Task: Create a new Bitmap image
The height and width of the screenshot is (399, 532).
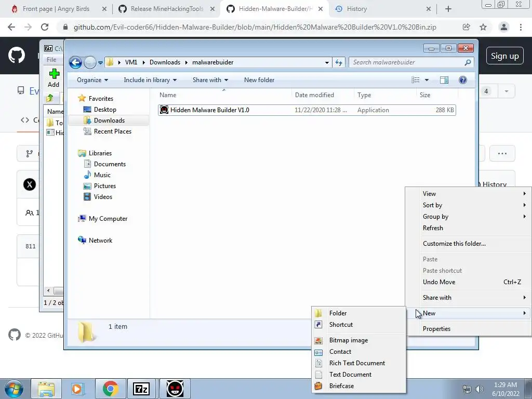Action: point(358,340)
